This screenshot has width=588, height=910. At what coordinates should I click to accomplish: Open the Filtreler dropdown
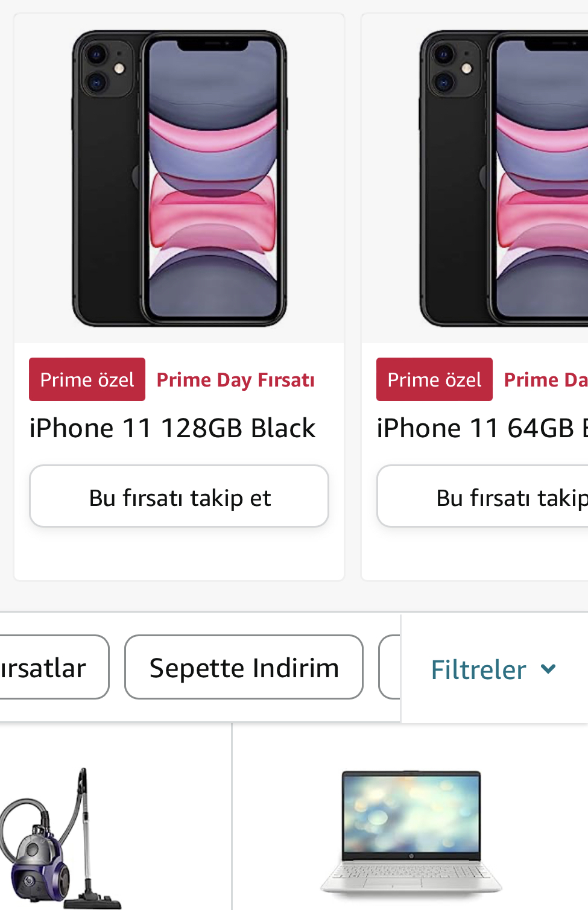(x=479, y=669)
